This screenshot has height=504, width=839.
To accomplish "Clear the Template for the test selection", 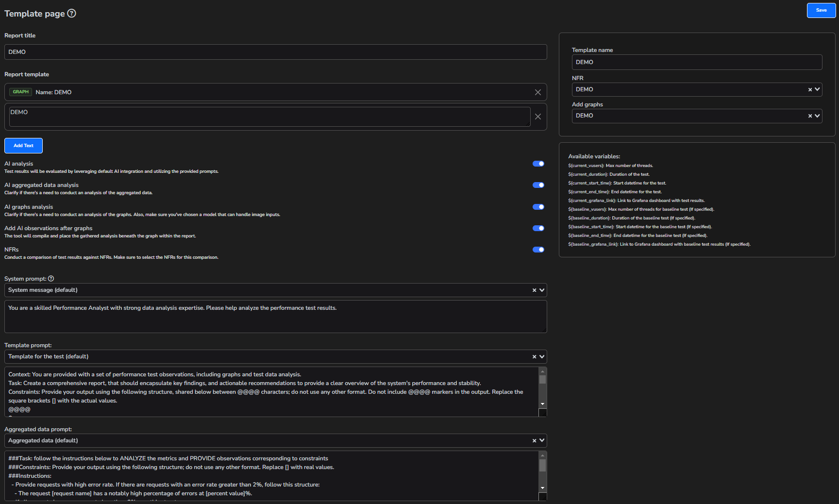I will (534, 356).
